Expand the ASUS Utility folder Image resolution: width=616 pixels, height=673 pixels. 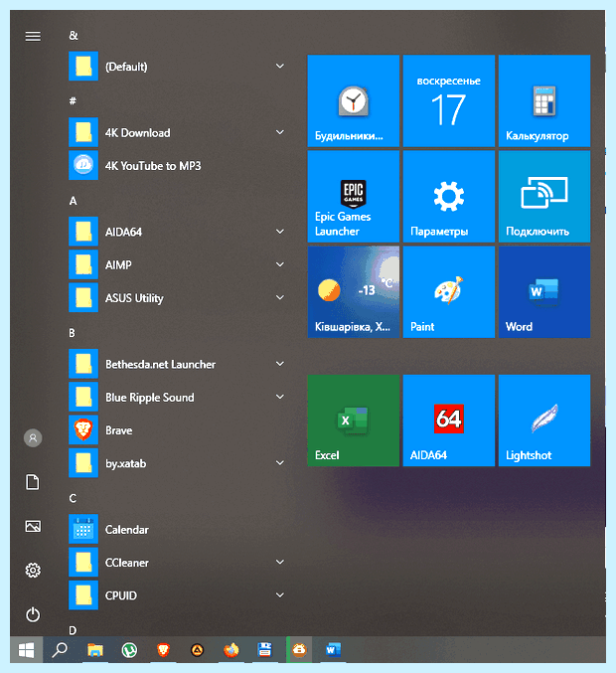click(x=178, y=298)
